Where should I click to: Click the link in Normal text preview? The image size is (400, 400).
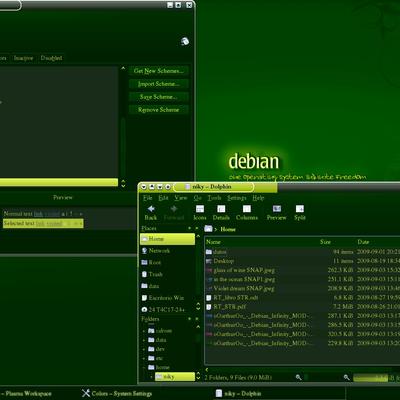pos(38,214)
